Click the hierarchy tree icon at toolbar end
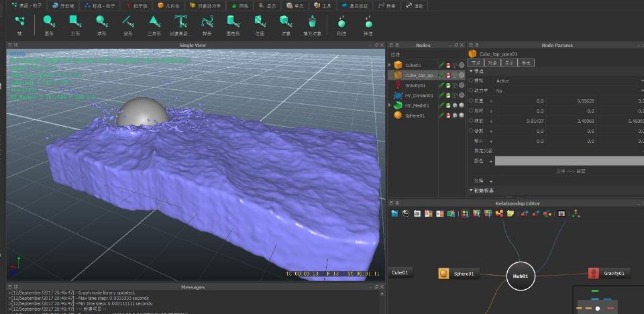 click(x=576, y=213)
